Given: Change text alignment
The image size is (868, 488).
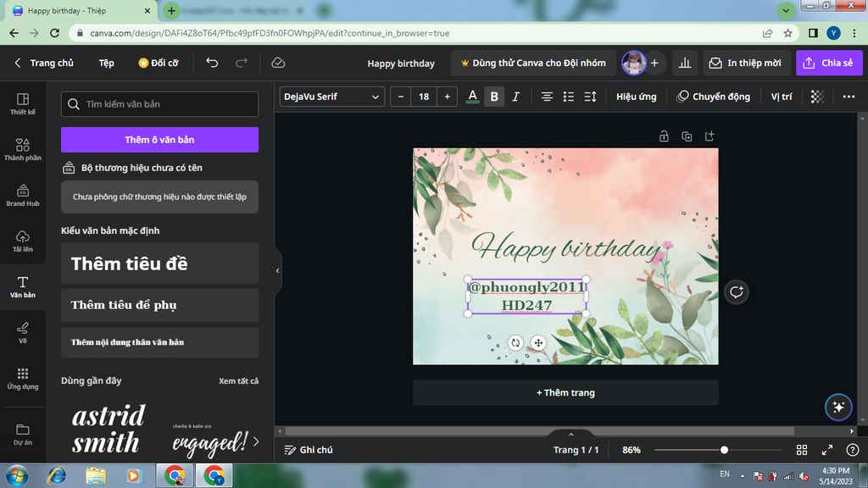Looking at the screenshot, I should 547,97.
